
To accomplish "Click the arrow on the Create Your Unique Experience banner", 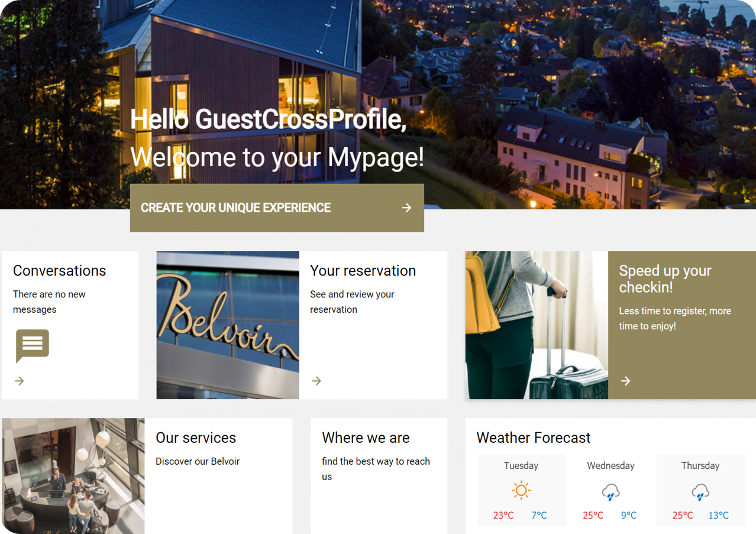I will click(406, 208).
